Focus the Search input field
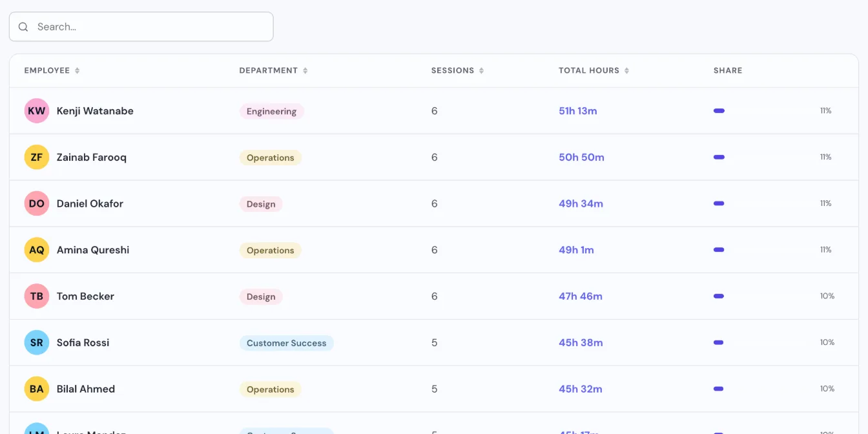 click(141, 26)
